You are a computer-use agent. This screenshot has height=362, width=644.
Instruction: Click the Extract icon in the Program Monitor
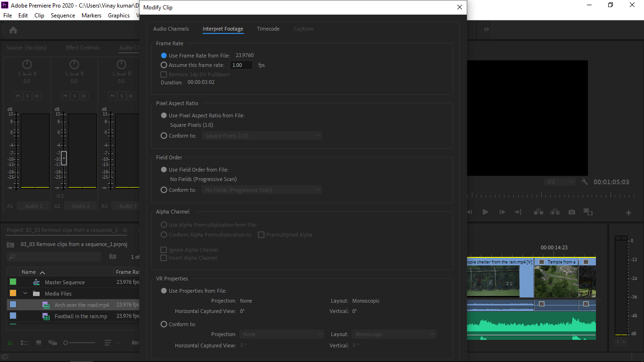point(555,212)
